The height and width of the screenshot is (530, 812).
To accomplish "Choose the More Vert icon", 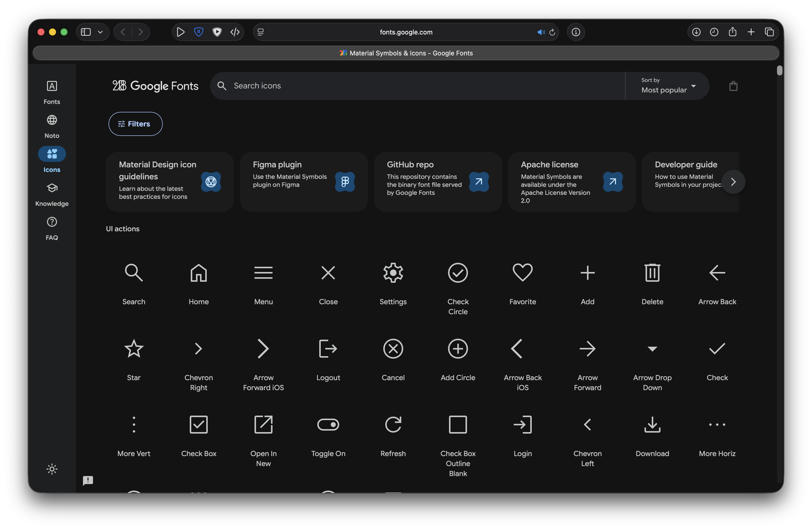I will pyautogui.click(x=134, y=424).
